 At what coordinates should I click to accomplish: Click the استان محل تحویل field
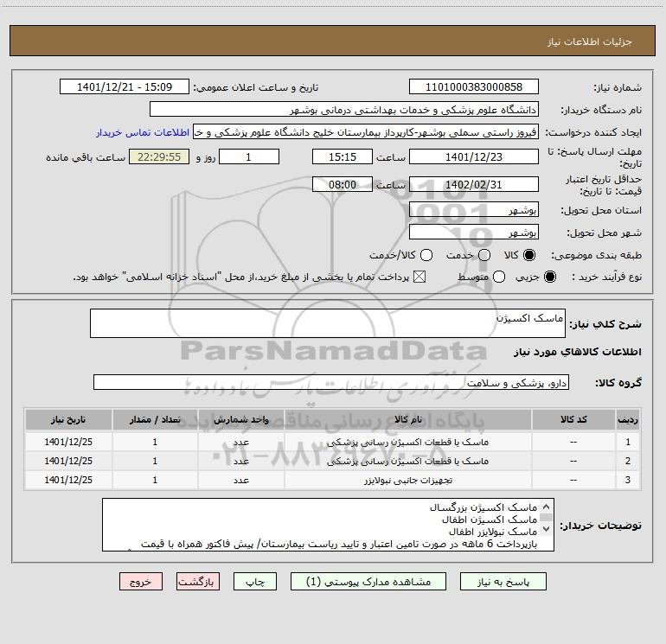474,210
